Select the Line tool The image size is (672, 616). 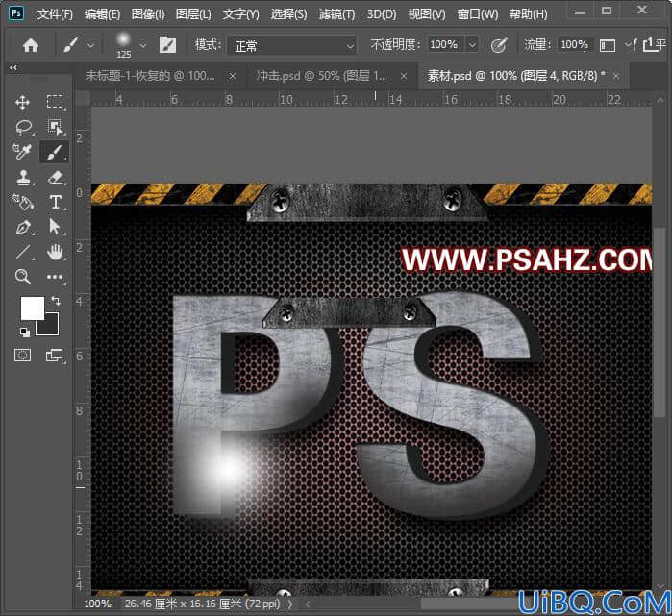(x=23, y=252)
